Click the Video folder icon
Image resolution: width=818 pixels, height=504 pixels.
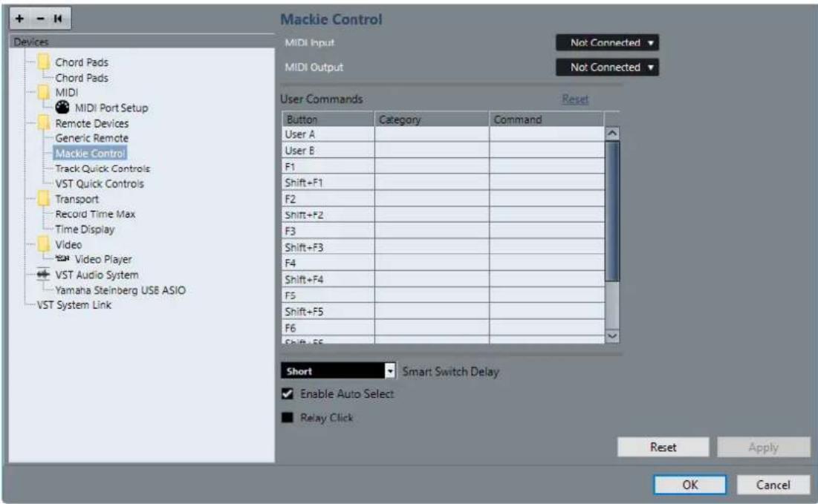pyautogui.click(x=44, y=244)
